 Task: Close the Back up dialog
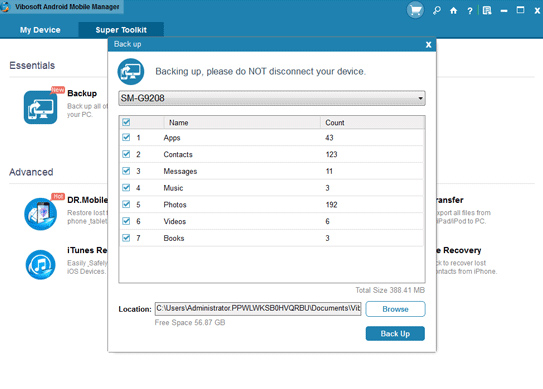(428, 45)
